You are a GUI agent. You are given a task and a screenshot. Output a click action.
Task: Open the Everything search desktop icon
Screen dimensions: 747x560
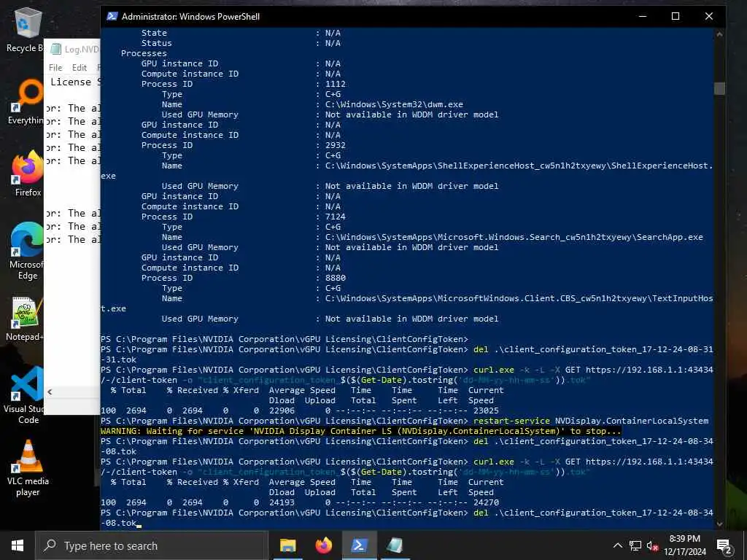click(x=26, y=102)
